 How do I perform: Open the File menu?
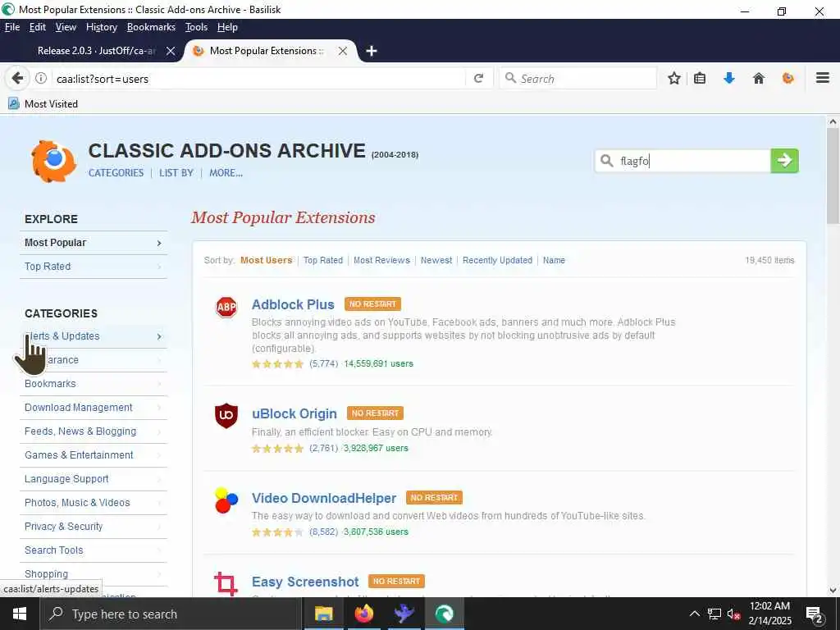[x=11, y=27]
